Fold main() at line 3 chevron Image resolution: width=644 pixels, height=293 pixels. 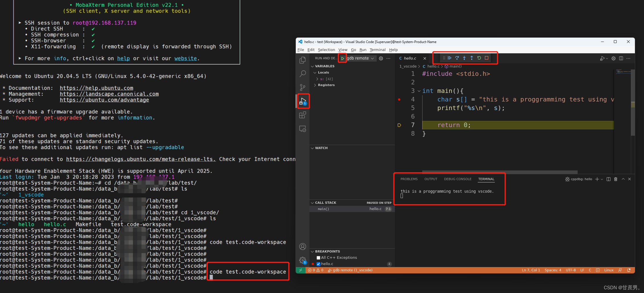pyautogui.click(x=419, y=91)
